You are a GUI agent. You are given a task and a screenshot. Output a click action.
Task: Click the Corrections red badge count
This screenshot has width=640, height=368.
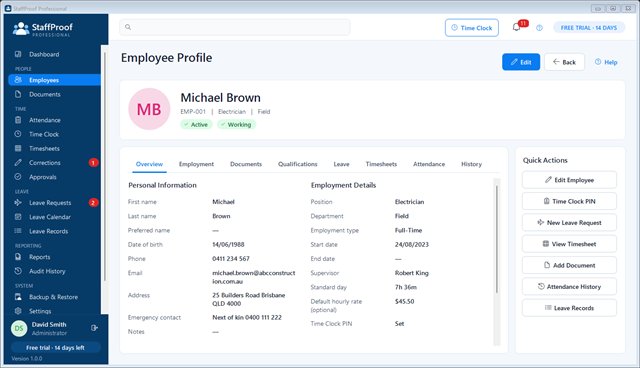pyautogui.click(x=93, y=163)
